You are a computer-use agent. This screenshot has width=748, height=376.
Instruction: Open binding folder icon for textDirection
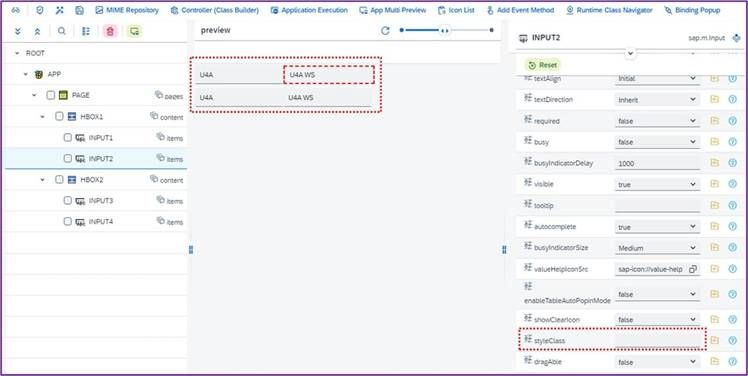pyautogui.click(x=714, y=99)
